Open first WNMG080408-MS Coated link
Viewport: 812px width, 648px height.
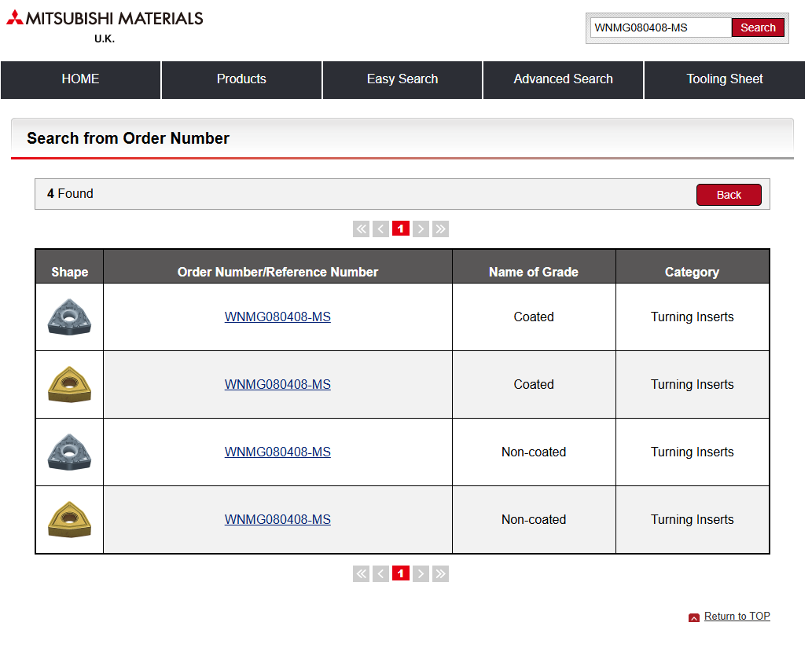pos(277,317)
